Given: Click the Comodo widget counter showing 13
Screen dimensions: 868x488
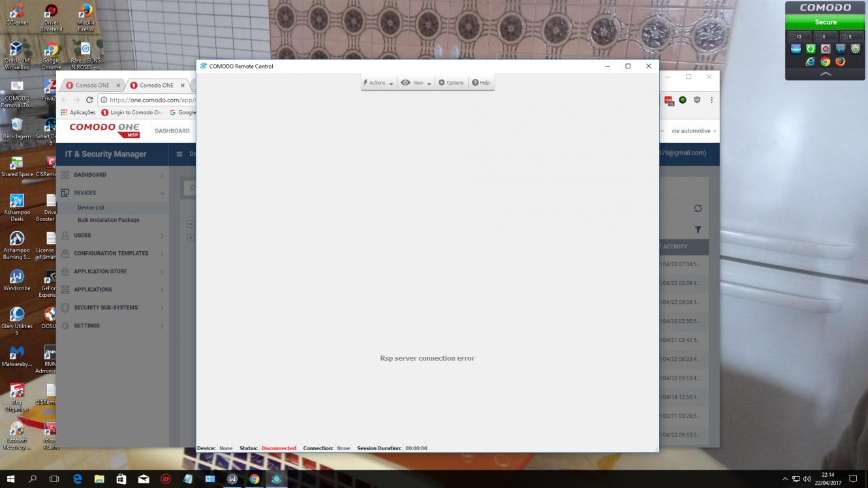Looking at the screenshot, I should tap(799, 37).
